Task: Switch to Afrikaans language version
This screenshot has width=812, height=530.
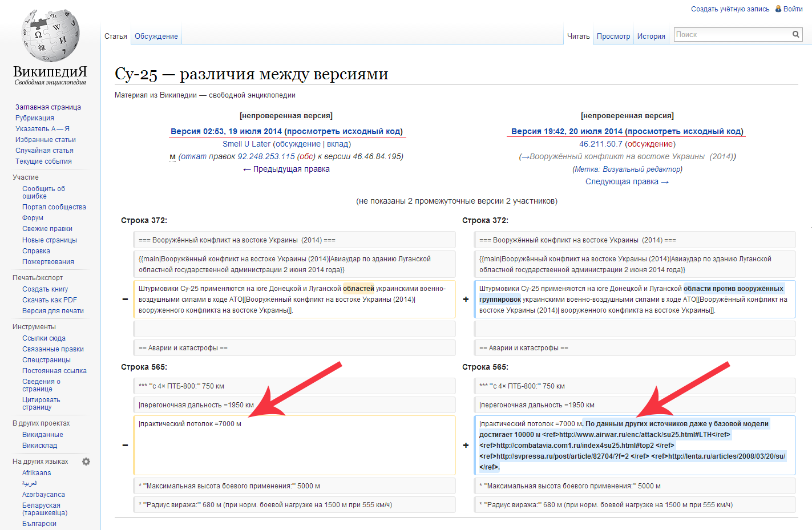Action: click(x=37, y=472)
